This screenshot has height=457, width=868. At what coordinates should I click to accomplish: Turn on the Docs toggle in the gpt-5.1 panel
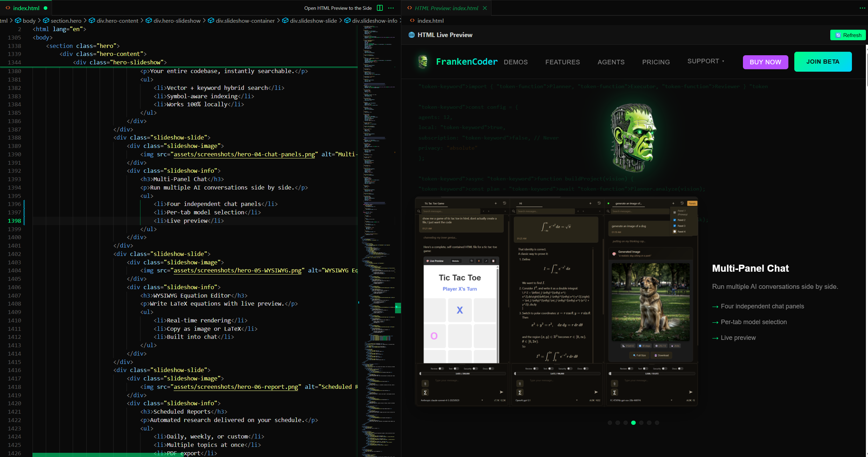click(x=586, y=369)
